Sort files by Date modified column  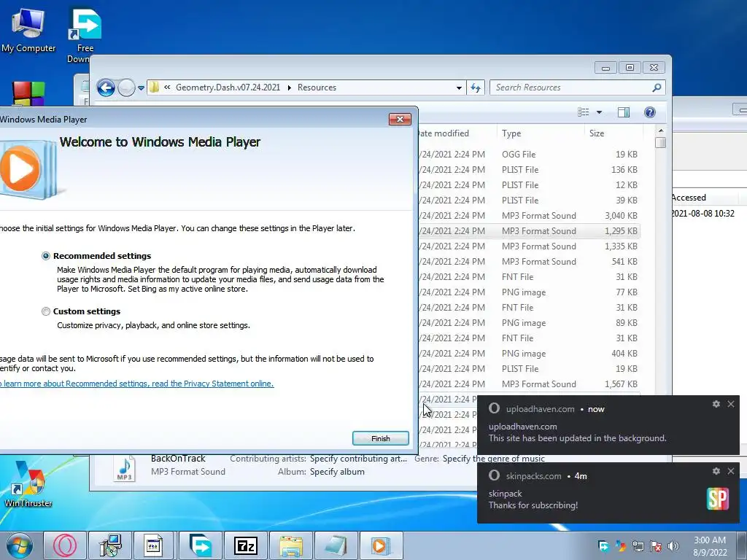457,133
